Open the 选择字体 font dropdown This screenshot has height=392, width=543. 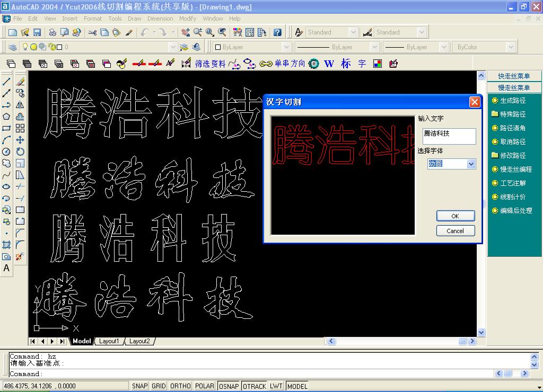pos(471,164)
